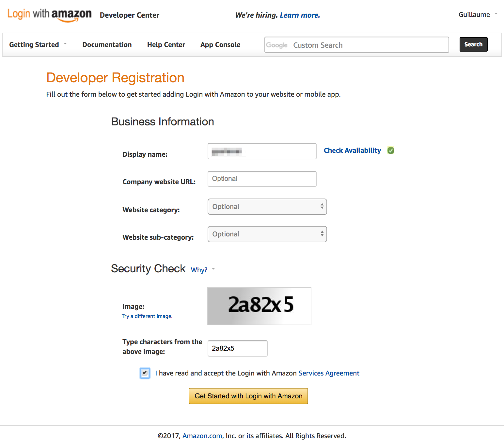This screenshot has height=448, width=504.
Task: Focus the Google Custom Search field
Action: (356, 45)
